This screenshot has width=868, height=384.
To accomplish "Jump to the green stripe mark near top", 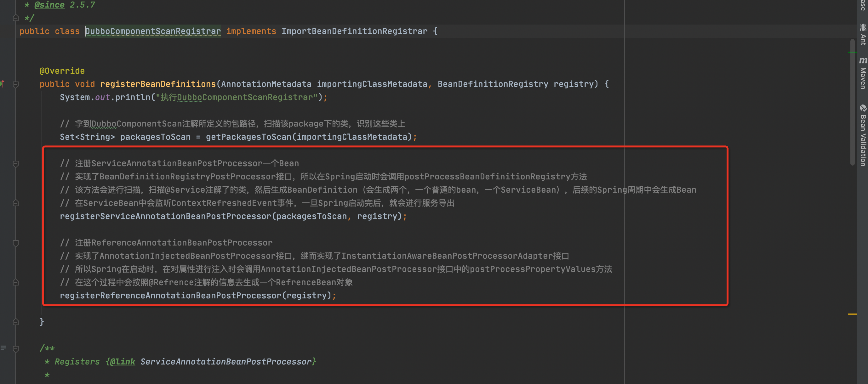I will (x=852, y=53).
